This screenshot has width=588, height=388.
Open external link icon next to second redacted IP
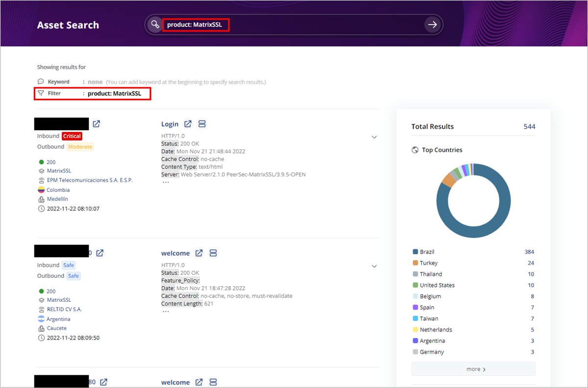pos(99,253)
